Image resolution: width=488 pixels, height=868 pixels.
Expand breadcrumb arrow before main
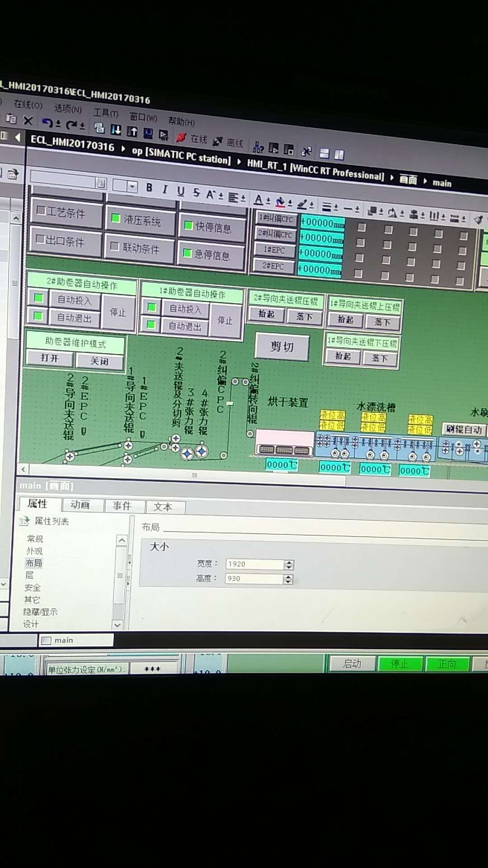(x=425, y=181)
